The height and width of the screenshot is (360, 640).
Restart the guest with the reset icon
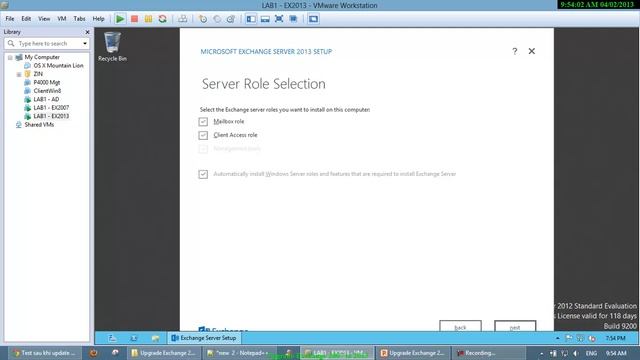162,19
